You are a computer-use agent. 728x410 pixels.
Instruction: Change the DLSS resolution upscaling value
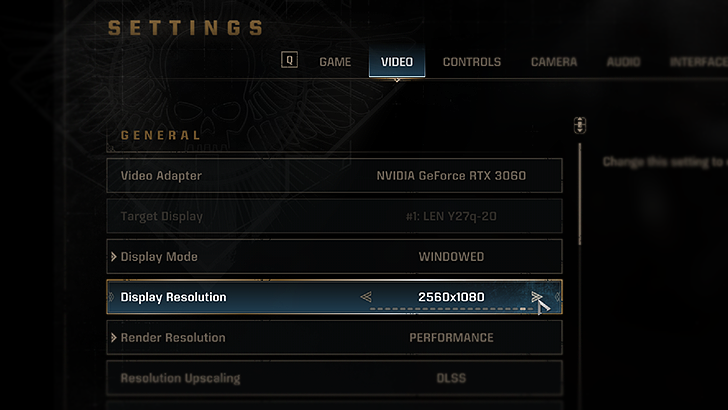(451, 379)
